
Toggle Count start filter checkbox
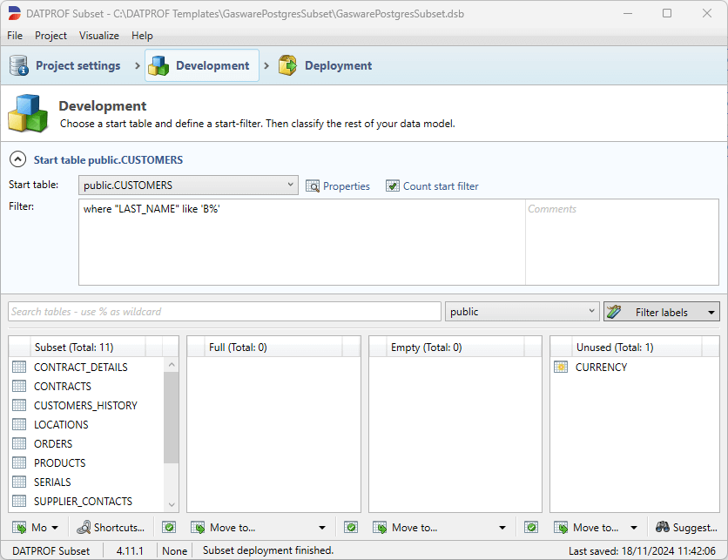point(393,186)
